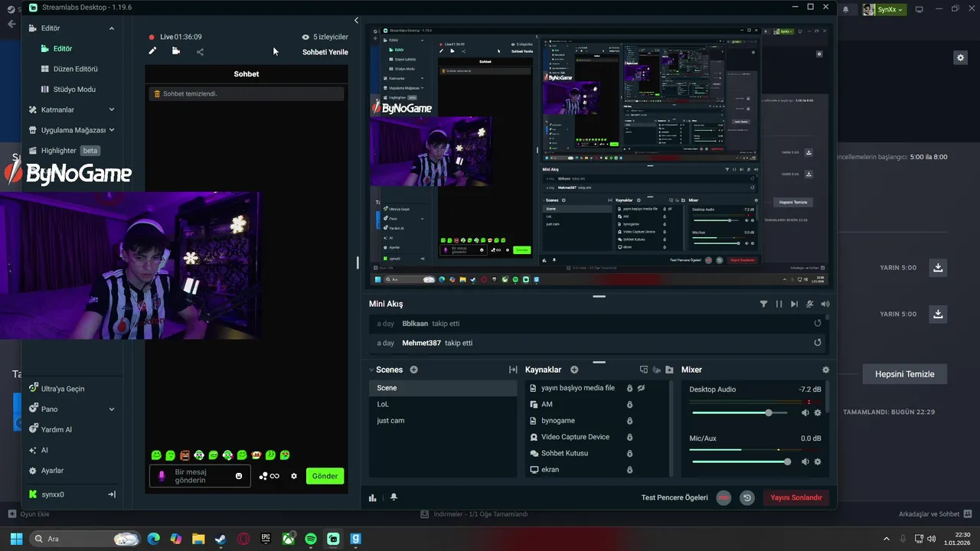Expand the Pano sidebar section

tap(112, 409)
